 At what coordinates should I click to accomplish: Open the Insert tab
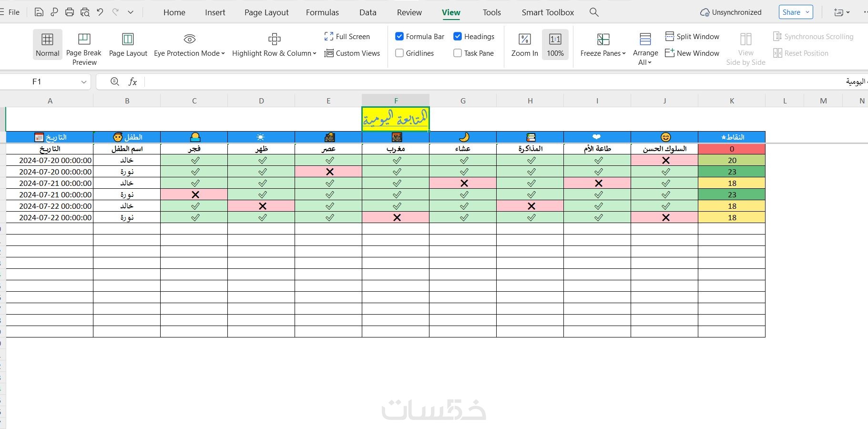(x=215, y=12)
